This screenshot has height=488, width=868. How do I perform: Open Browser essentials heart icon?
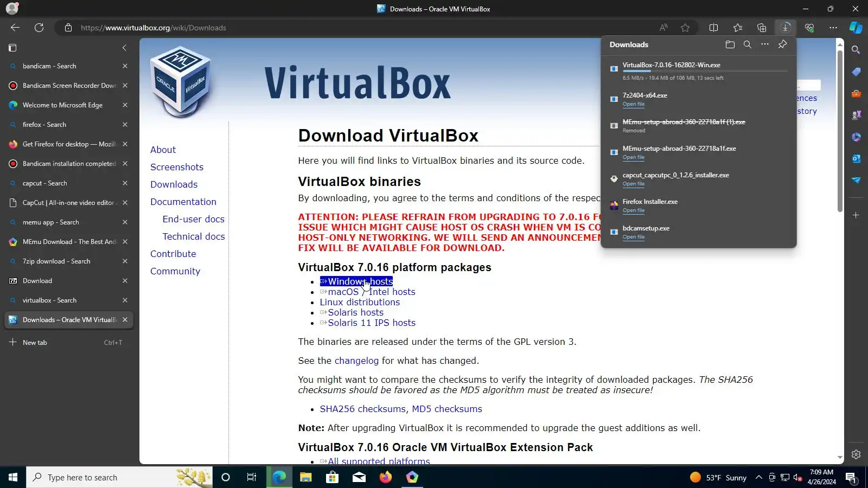point(809,28)
